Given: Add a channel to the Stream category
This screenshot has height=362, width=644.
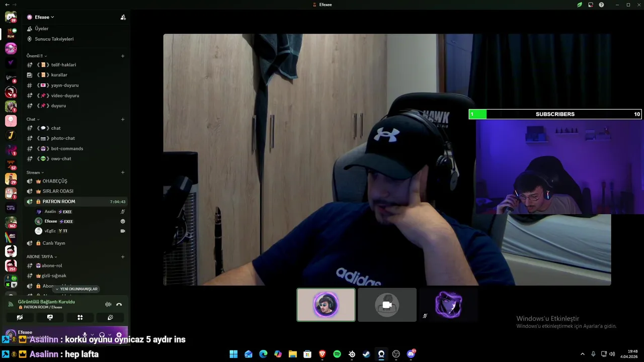Looking at the screenshot, I should pos(123,172).
